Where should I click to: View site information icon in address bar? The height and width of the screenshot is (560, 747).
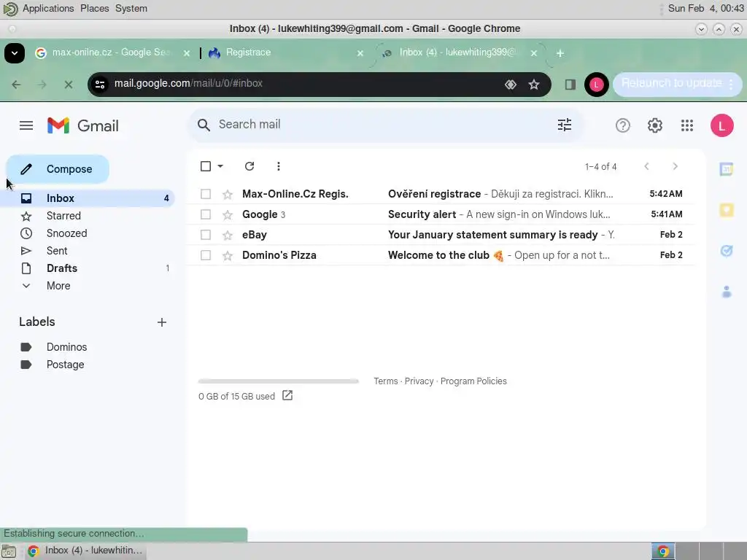[x=100, y=85]
